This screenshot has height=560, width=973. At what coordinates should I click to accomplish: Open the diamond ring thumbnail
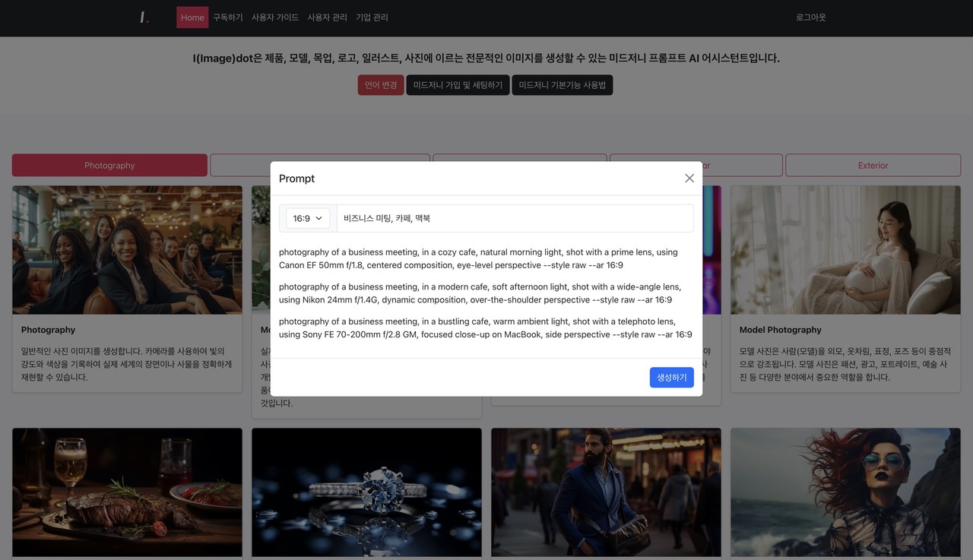point(366,492)
